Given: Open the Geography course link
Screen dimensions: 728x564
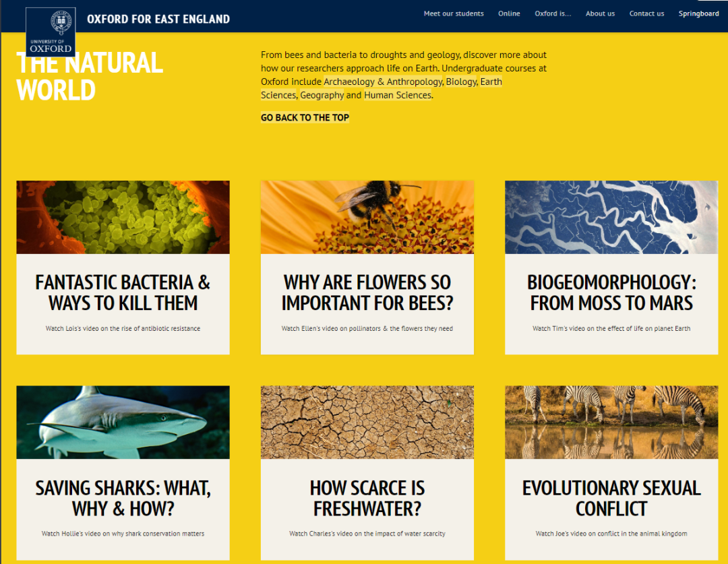Looking at the screenshot, I should click(322, 95).
